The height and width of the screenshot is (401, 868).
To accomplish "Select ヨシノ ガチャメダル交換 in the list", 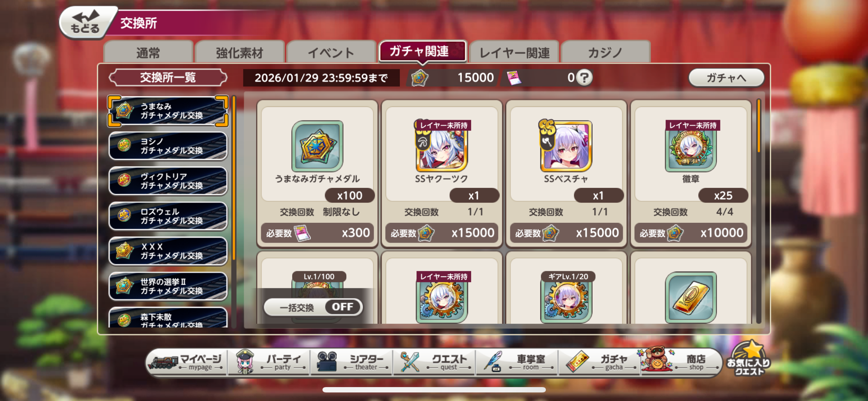I will (168, 146).
